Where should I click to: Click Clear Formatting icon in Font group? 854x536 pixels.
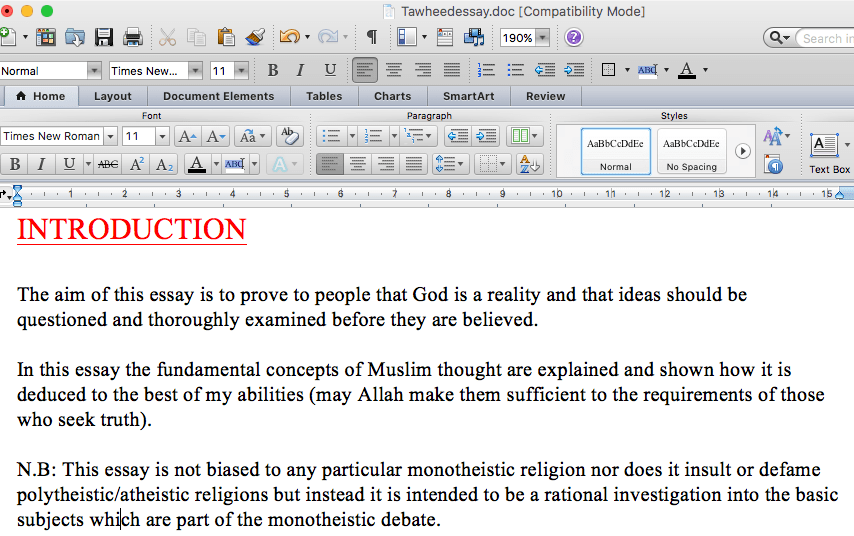[x=289, y=136]
